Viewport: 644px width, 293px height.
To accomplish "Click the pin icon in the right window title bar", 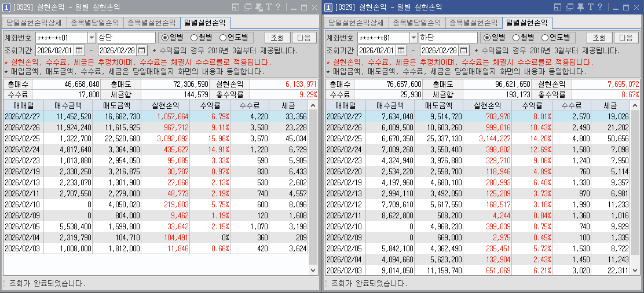I will 581,8.
